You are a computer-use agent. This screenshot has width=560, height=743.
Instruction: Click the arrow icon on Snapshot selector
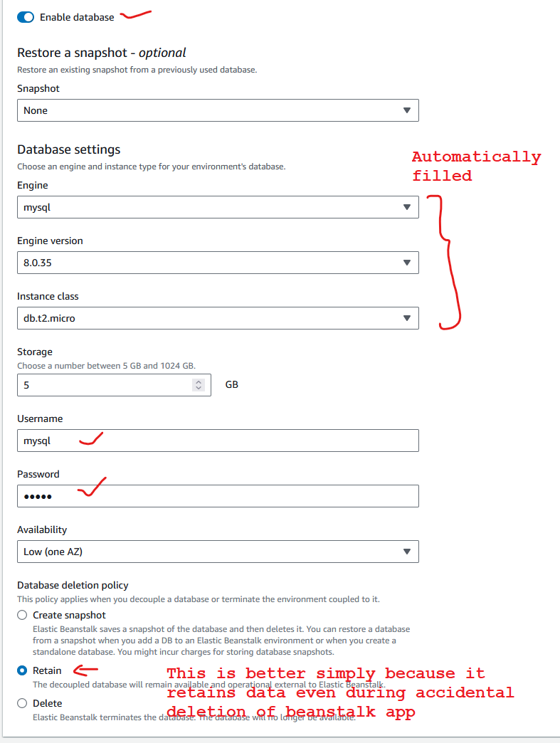(407, 110)
